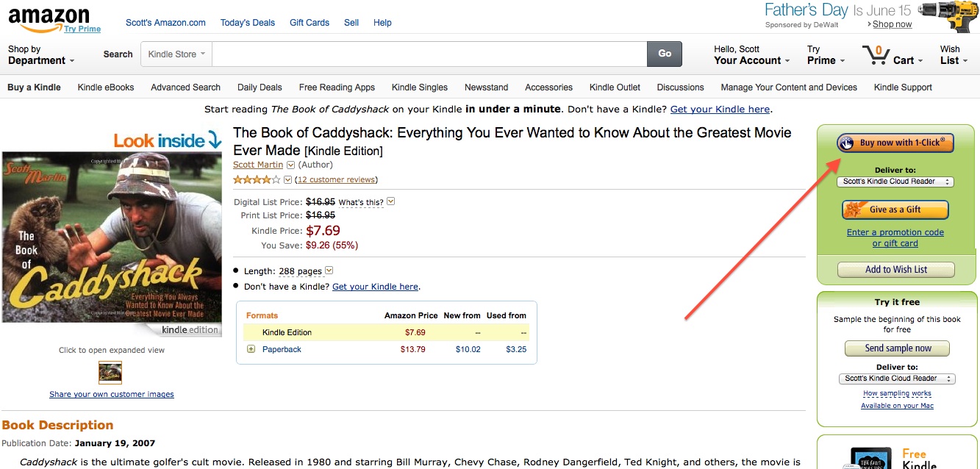Click the star rating icons
980x469 pixels.
coord(257,179)
